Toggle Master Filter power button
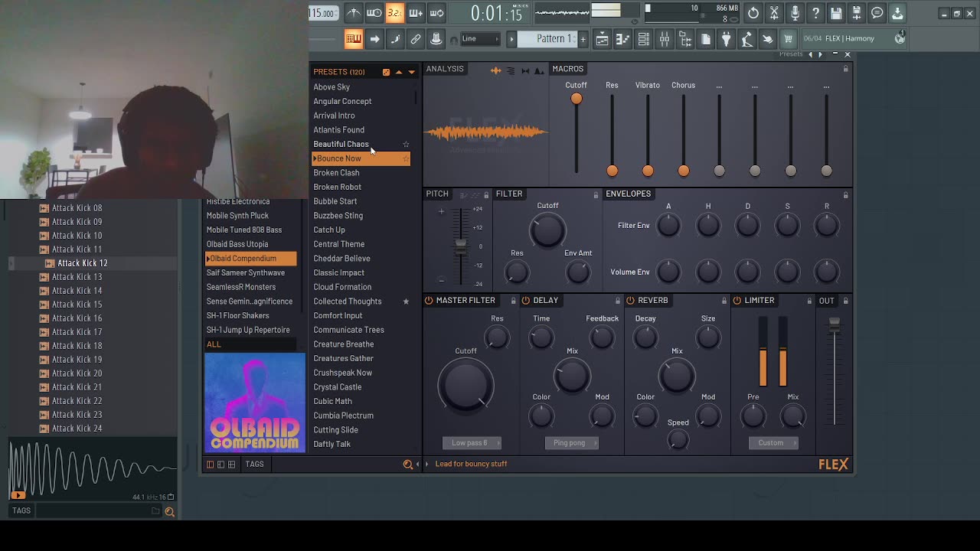The image size is (980, 551). tap(429, 301)
